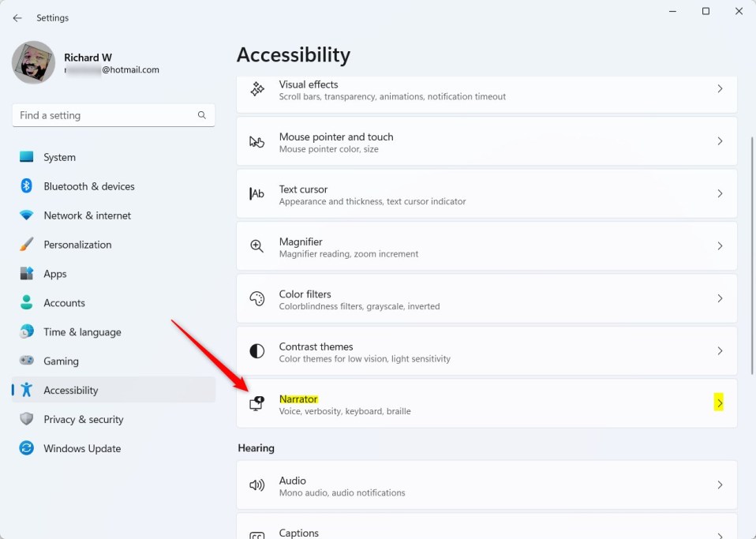This screenshot has width=756, height=539.
Task: Click the Settings window title
Action: click(x=53, y=18)
